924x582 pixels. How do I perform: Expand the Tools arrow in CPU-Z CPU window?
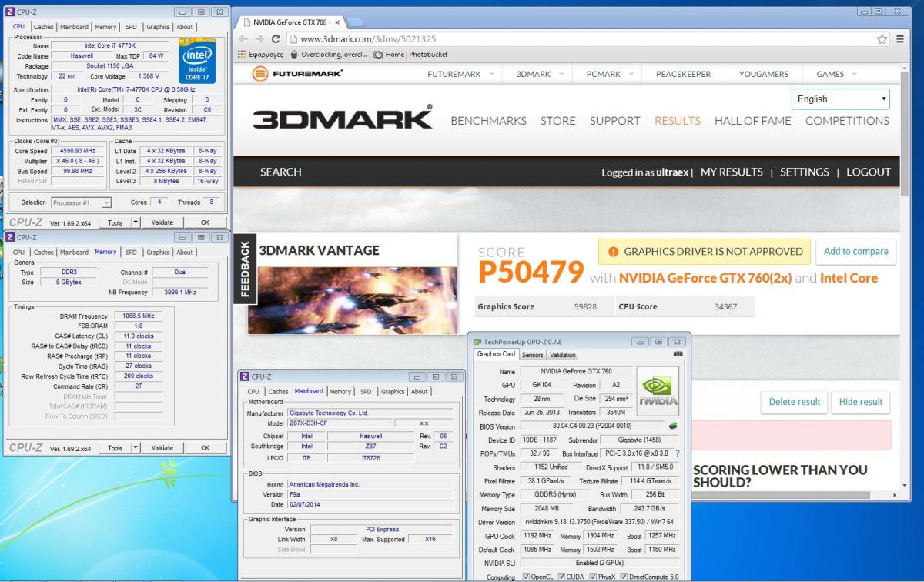tap(136, 222)
